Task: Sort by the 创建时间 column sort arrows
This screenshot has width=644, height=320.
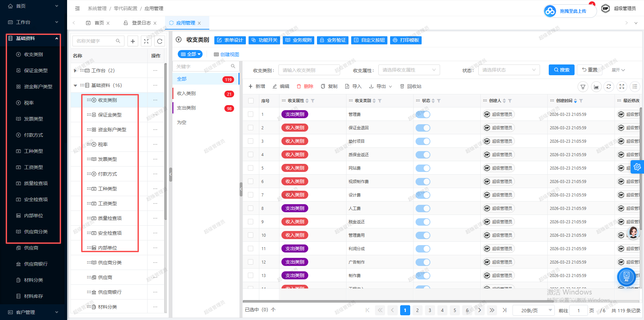Action: point(576,101)
